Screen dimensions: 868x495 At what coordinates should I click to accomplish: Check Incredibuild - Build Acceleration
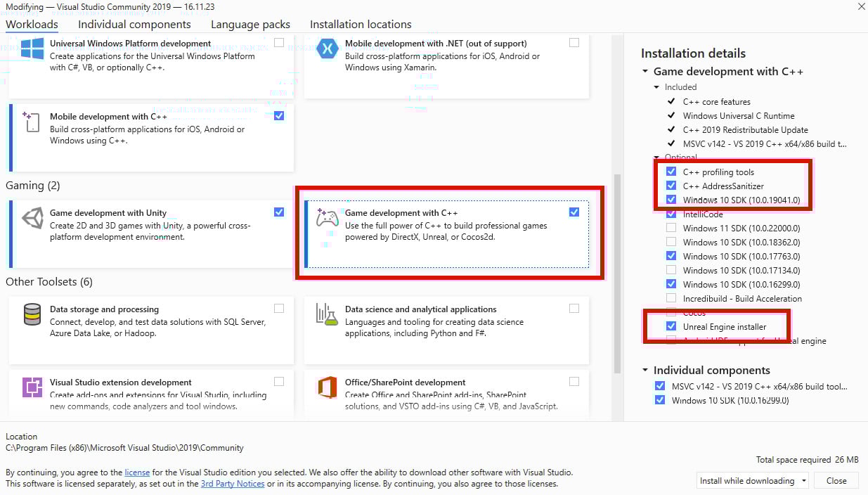(671, 298)
